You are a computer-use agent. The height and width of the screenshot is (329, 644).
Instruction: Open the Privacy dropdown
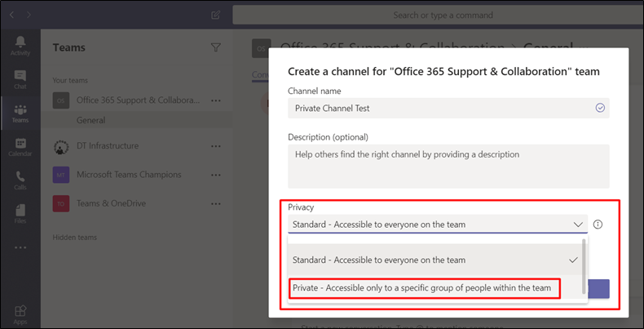438,225
